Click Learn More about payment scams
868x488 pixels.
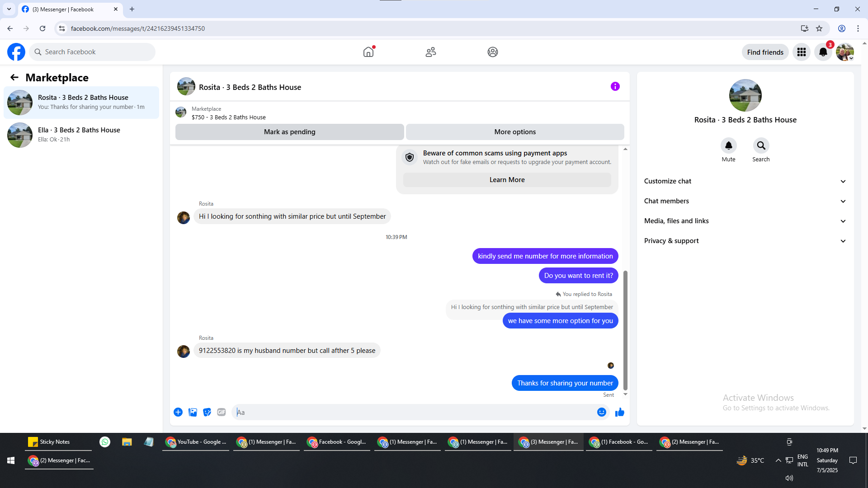click(x=507, y=180)
